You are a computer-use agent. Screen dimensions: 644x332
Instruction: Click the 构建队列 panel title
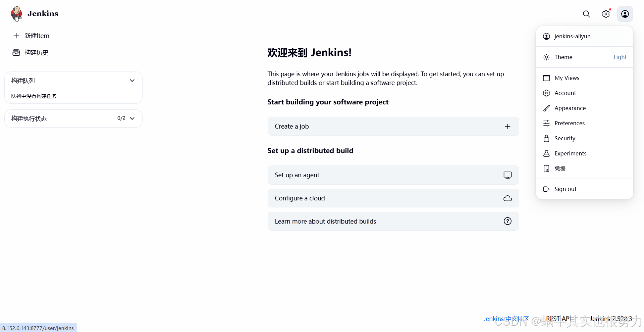[23, 81]
